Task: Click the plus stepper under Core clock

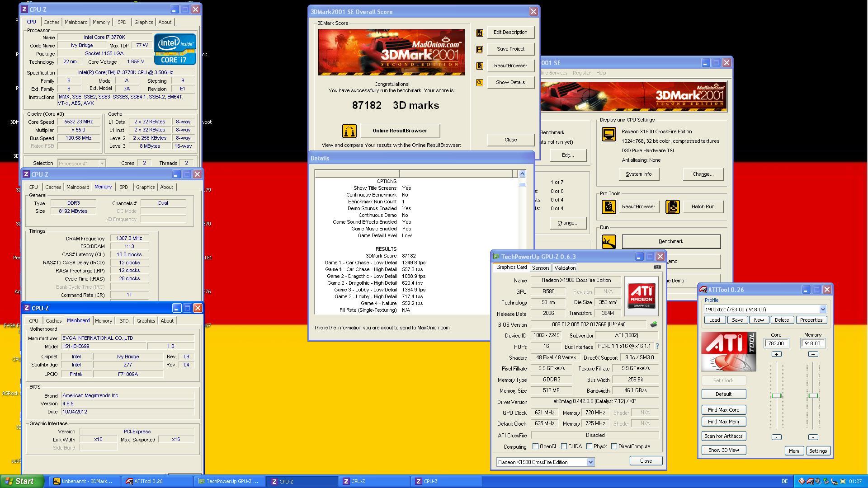Action: tap(776, 354)
